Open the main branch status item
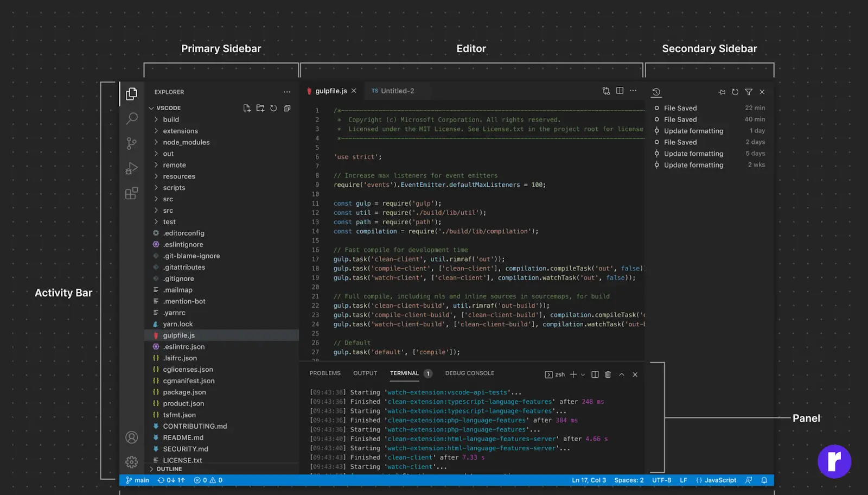 coord(137,480)
